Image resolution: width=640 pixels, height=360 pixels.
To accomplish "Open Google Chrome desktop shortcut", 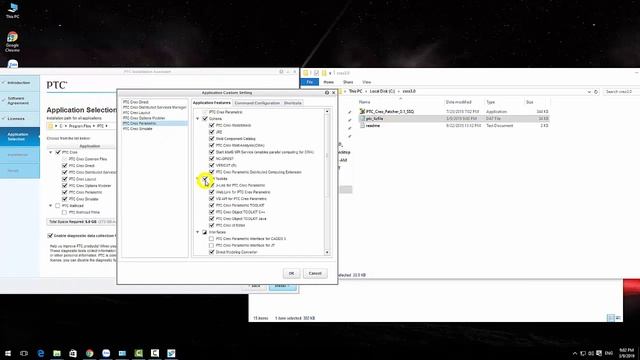I will click(x=12, y=41).
